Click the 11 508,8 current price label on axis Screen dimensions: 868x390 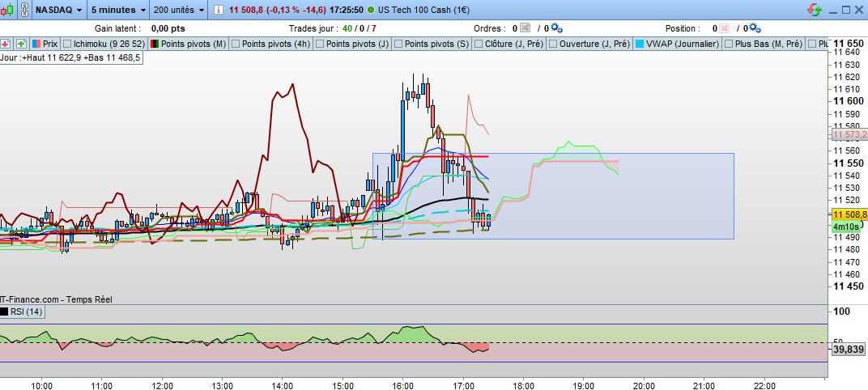849,214
